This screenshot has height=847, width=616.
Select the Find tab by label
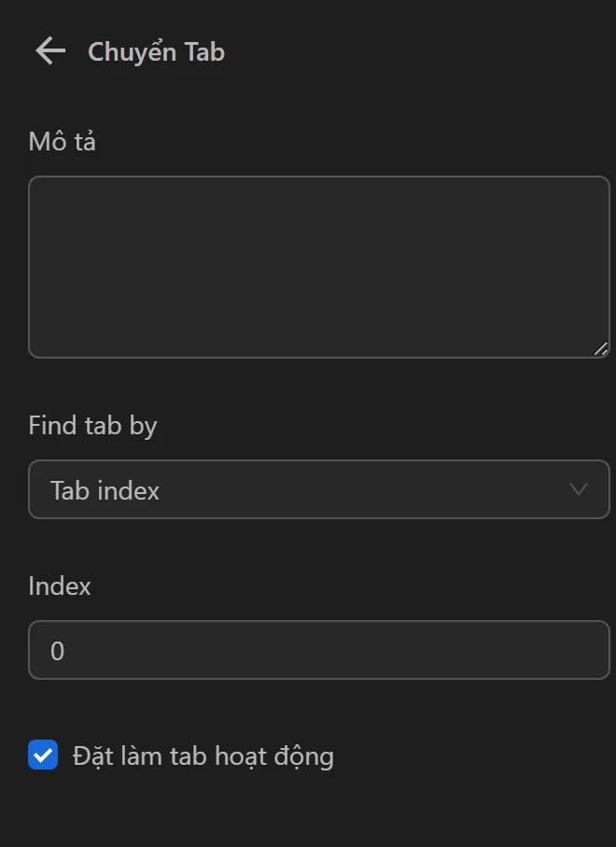93,425
